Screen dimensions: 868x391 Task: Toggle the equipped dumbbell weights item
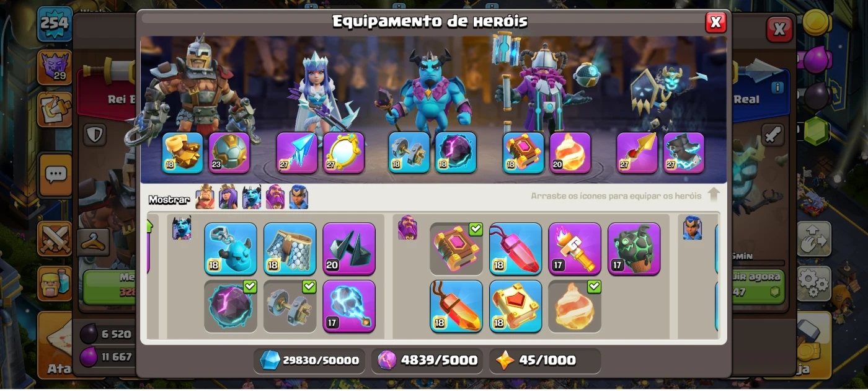pyautogui.click(x=290, y=306)
